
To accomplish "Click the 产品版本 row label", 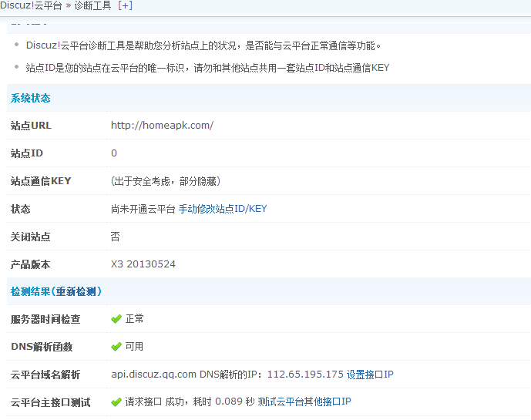I will click(31, 264).
